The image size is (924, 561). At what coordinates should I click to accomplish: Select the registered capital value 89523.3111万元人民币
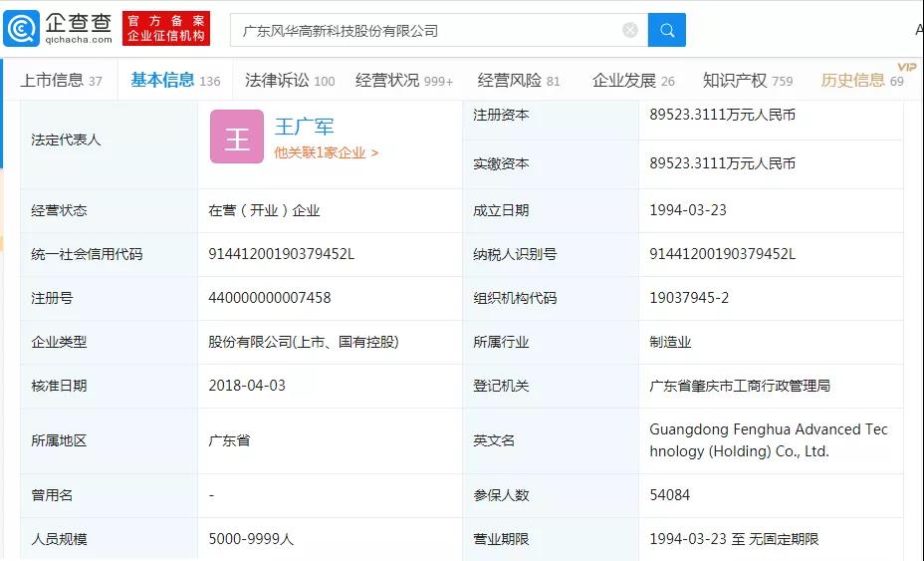[723, 115]
